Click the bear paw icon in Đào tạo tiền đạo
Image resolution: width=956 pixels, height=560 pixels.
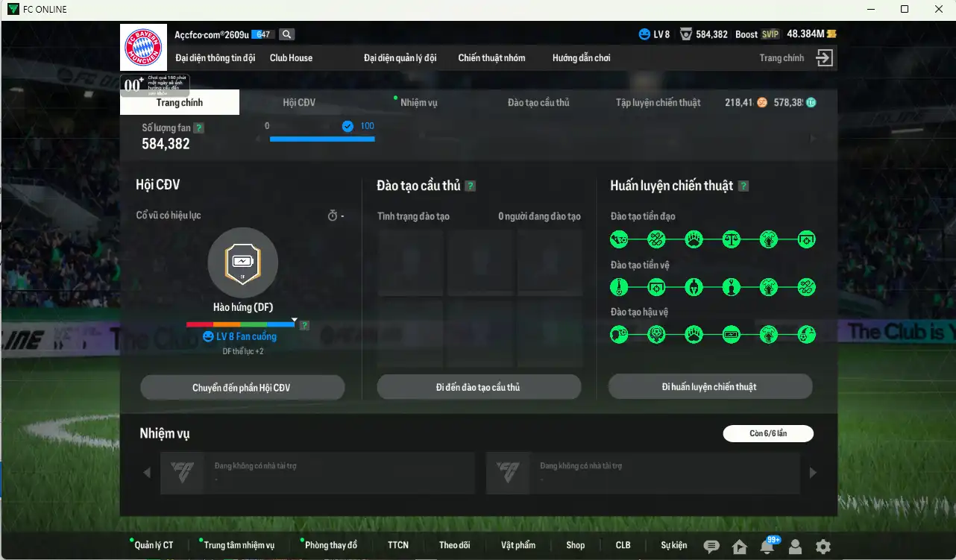click(694, 240)
